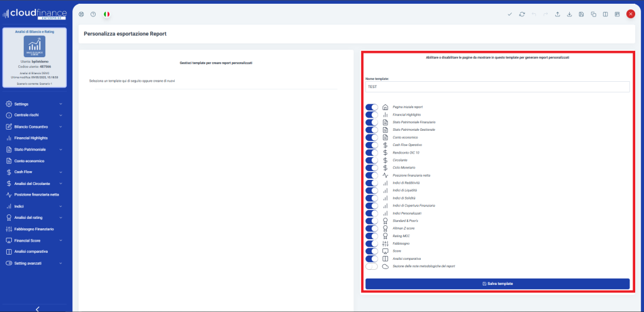Open Posizione finanziaria netta in the sidebar
This screenshot has width=644, height=312.
tap(36, 195)
